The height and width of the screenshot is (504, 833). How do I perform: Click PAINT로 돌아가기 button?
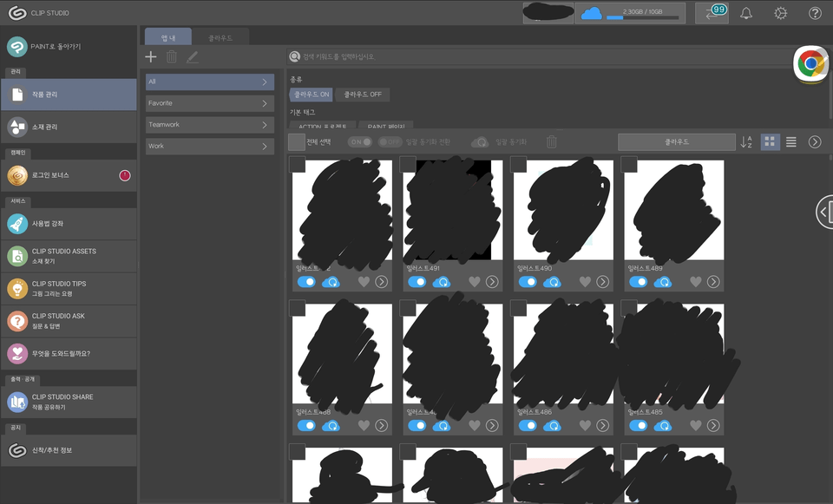click(69, 47)
